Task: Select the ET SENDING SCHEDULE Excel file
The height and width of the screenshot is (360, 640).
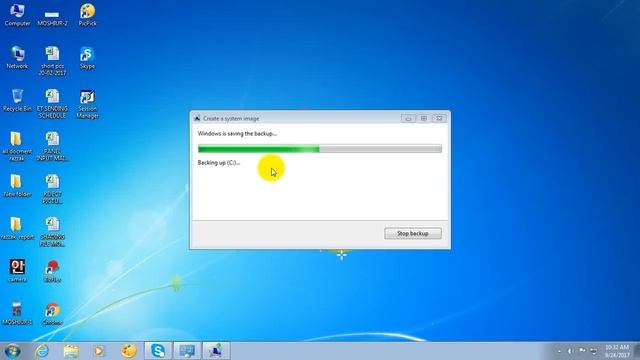Action: point(52,104)
